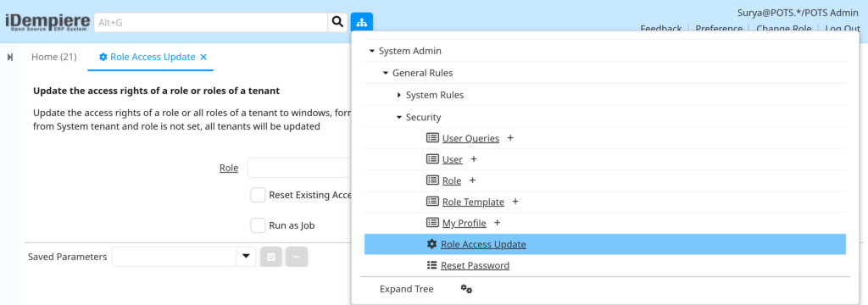Click the plus icon next to Role Template
868x305 pixels.
pos(515,202)
